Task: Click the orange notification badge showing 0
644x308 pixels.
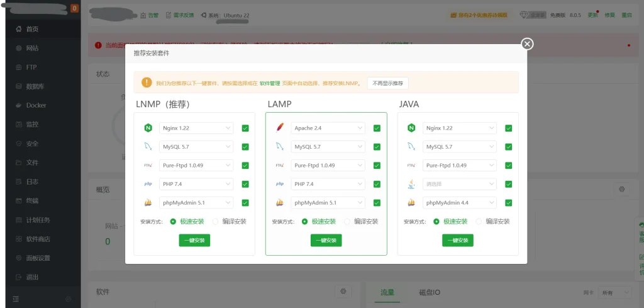Action: pos(74,8)
